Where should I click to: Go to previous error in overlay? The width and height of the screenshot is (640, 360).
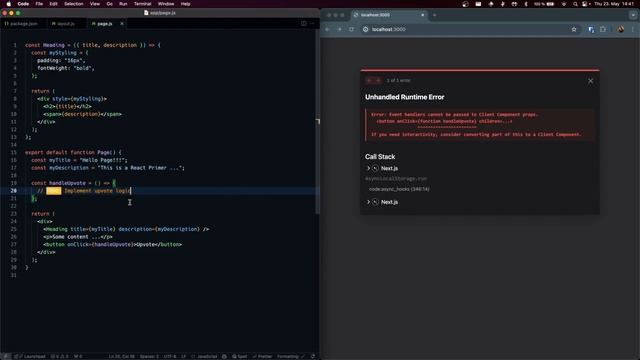(x=369, y=80)
